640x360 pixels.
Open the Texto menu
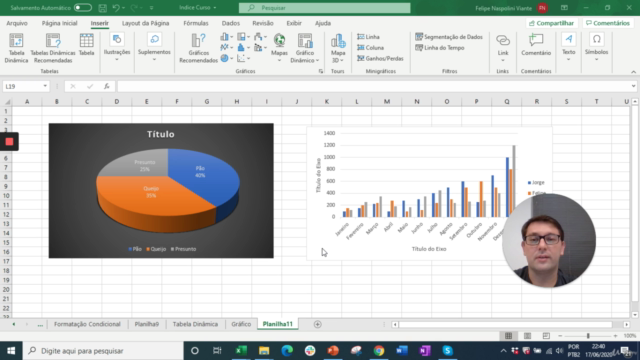[569, 47]
